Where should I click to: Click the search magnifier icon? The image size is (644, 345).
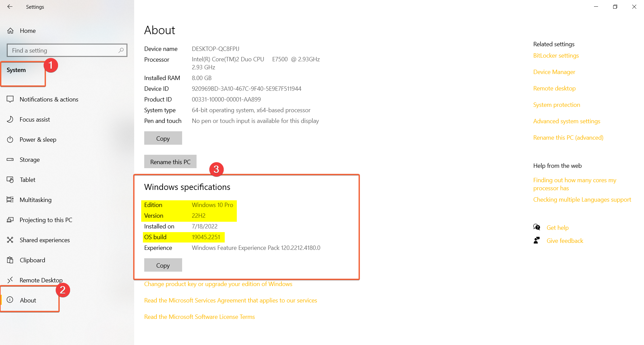click(121, 50)
